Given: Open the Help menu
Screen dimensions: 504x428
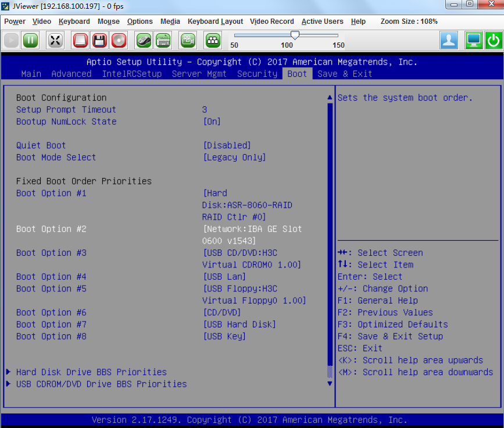Looking at the screenshot, I should click(x=359, y=22).
